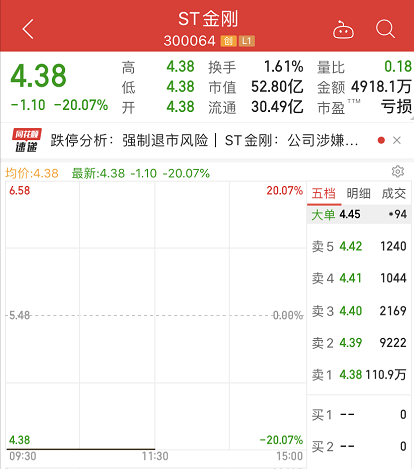The image size is (414, 469).
Task: Tap the 市值 52.80亿 value
Action: coord(277,87)
